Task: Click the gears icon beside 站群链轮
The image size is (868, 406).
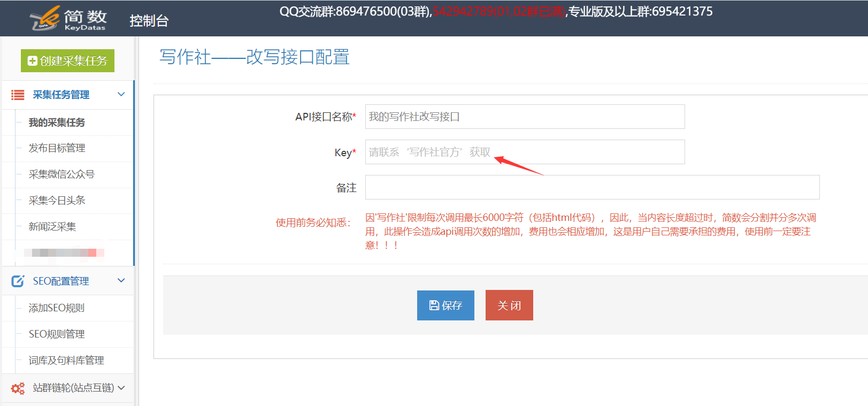Action: [18, 388]
